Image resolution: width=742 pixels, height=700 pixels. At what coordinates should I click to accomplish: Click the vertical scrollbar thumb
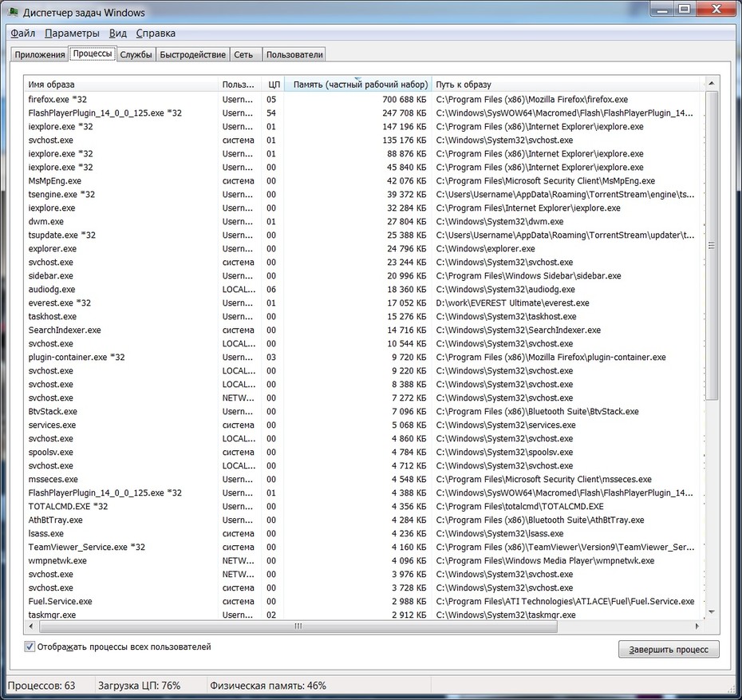711,246
